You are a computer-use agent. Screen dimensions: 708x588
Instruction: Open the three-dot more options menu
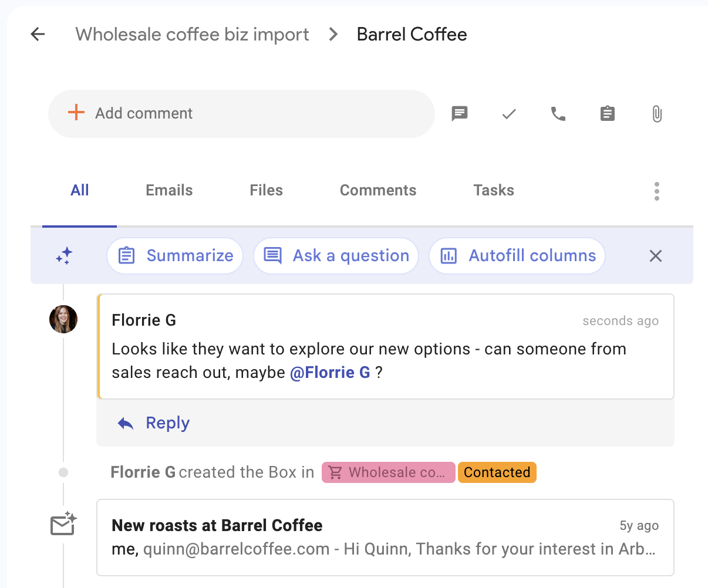[x=657, y=191]
